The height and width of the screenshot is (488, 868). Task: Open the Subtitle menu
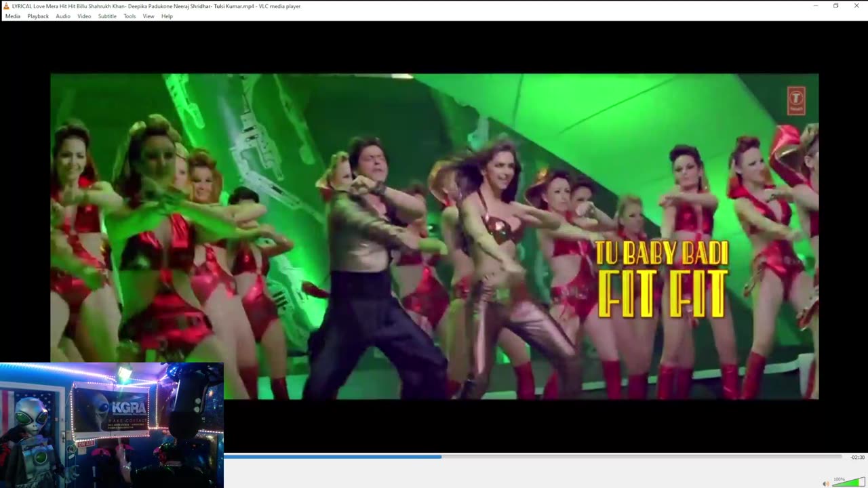107,16
